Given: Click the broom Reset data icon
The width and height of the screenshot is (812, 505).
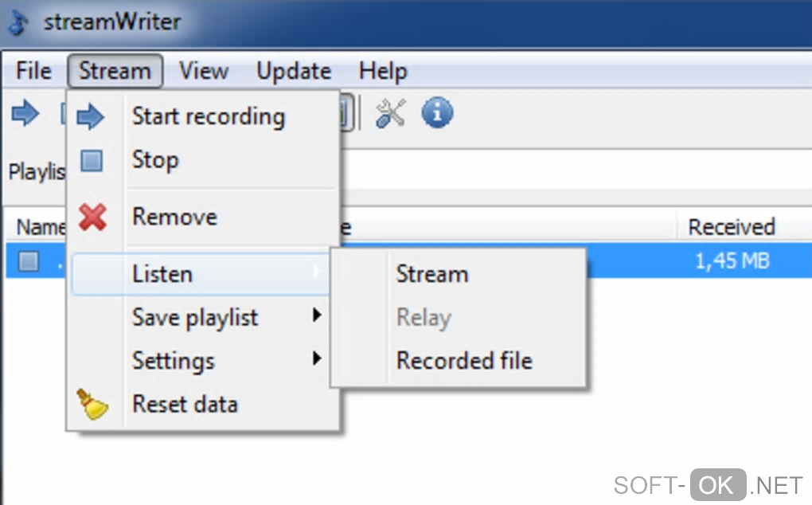Looking at the screenshot, I should pos(92,404).
